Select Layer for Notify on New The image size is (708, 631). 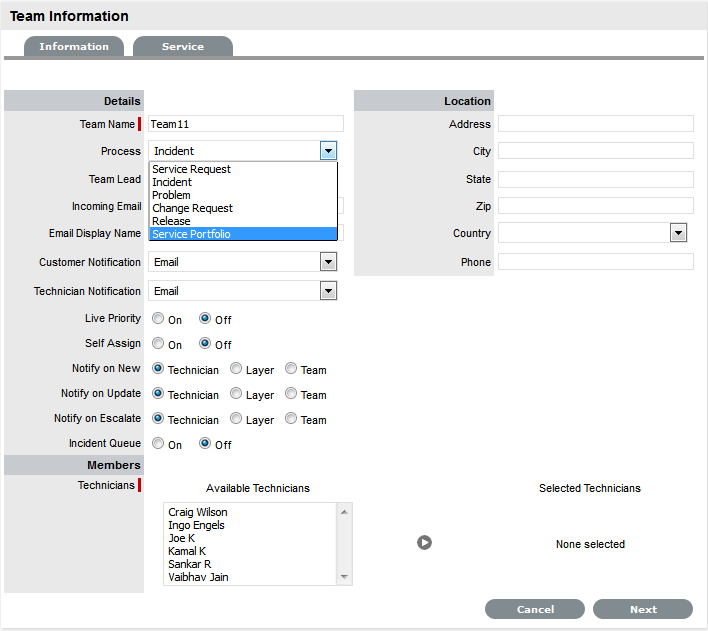pos(236,369)
